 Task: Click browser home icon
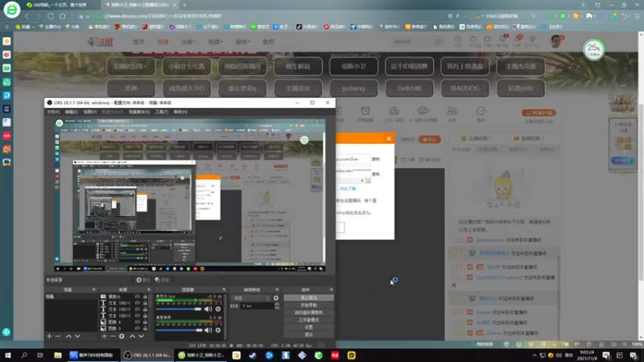point(63,16)
